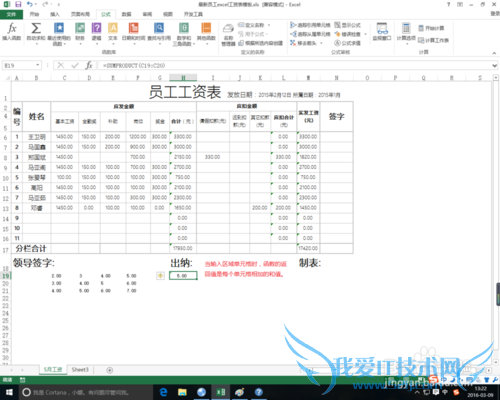
Task: Select the Sheet3 sheet tab
Action: click(x=80, y=370)
